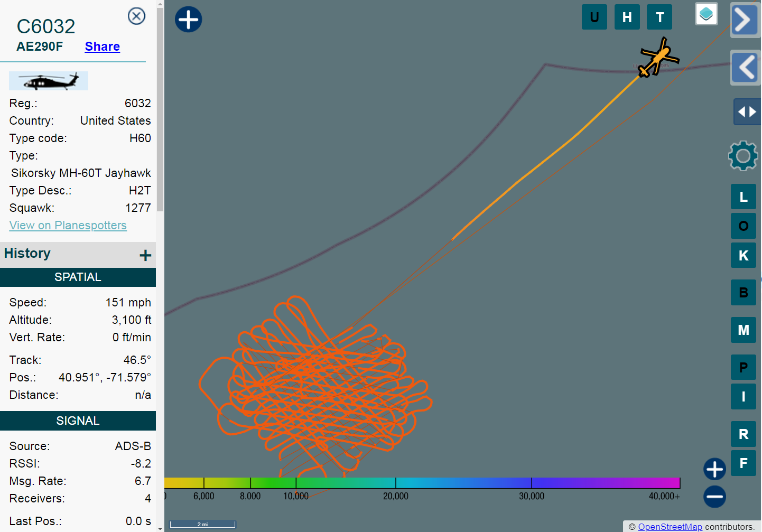Click the F map button
Screen dimensions: 762x532
(744, 463)
